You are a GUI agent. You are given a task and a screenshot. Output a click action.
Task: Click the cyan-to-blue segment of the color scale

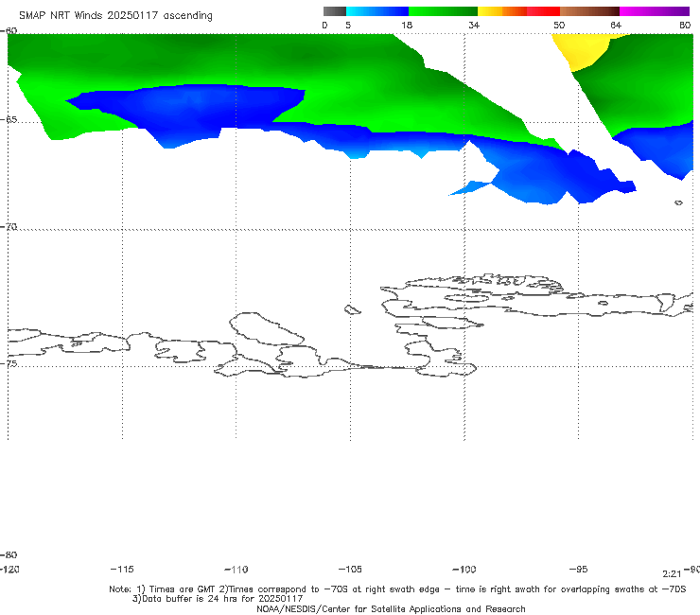point(377,11)
